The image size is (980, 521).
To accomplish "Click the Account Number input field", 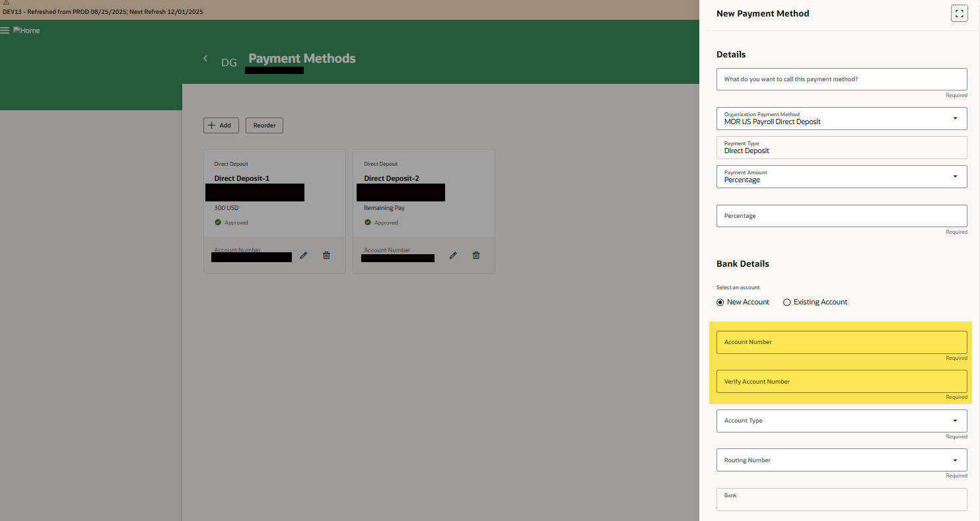I will coord(841,342).
